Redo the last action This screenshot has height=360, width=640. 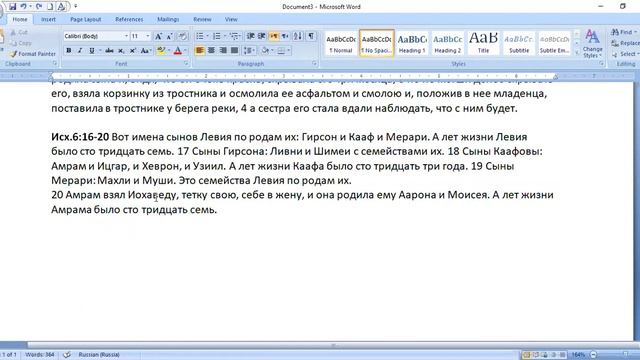[39, 7]
